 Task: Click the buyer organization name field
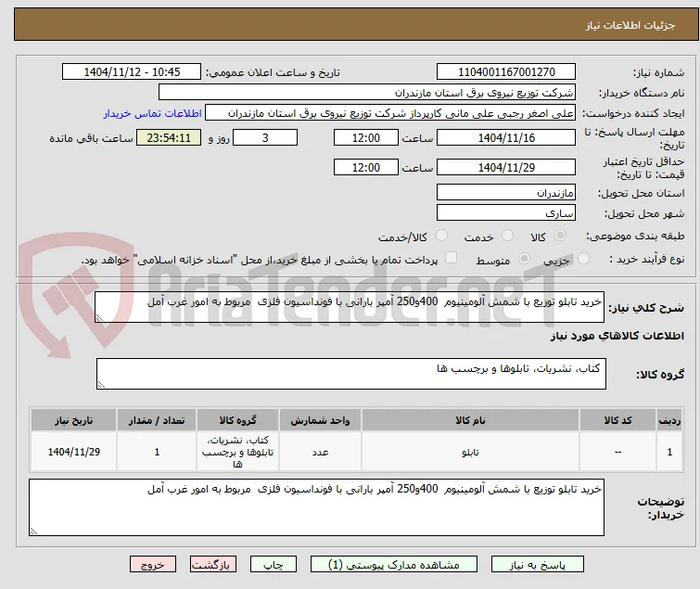pyautogui.click(x=367, y=93)
